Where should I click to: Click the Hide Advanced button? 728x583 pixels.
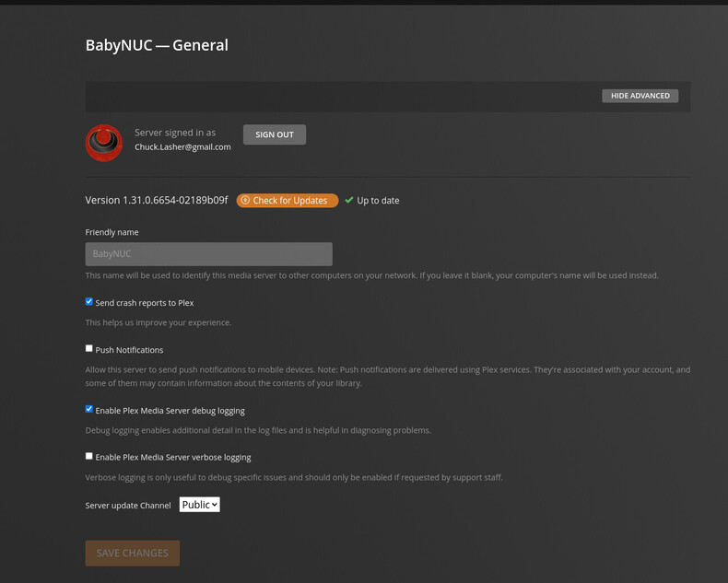point(640,96)
